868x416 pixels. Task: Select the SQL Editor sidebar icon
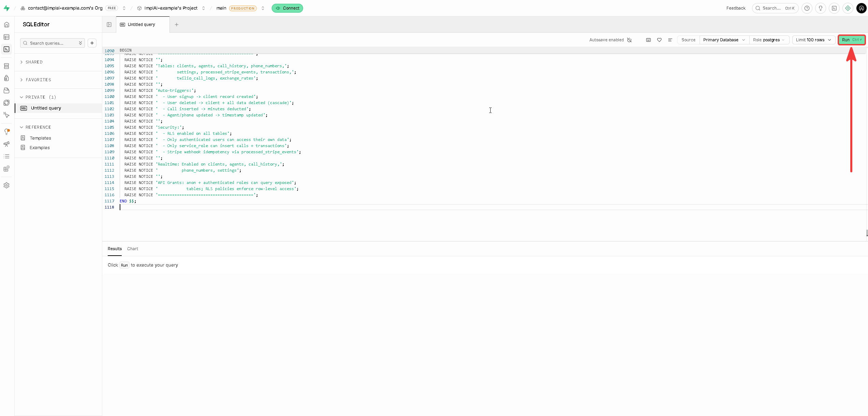pos(6,49)
